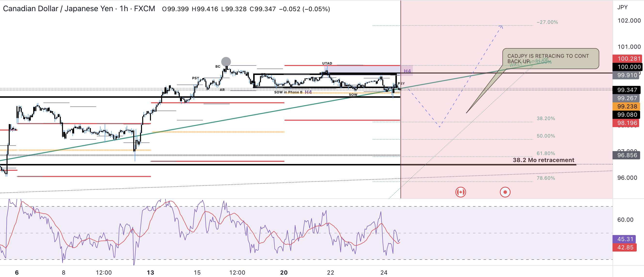Image resolution: width=644 pixels, height=277 pixels.
Task: Click the RSI moving average 42.85 label
Action: click(625, 247)
